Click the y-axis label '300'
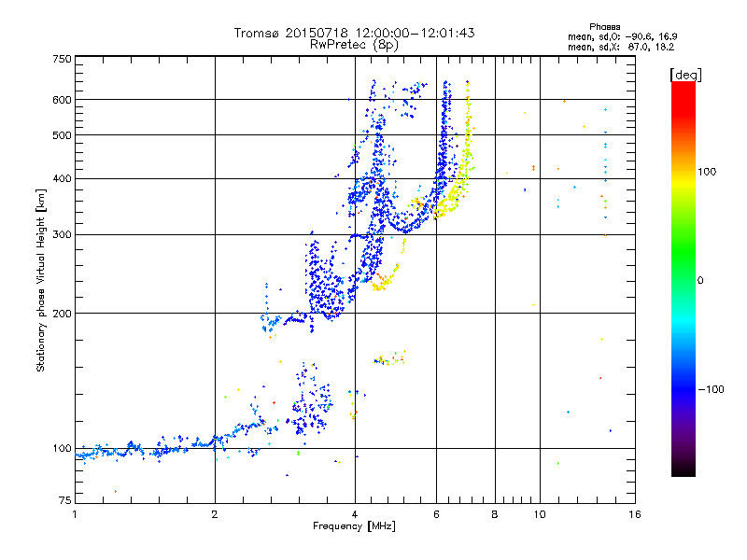 63,235
